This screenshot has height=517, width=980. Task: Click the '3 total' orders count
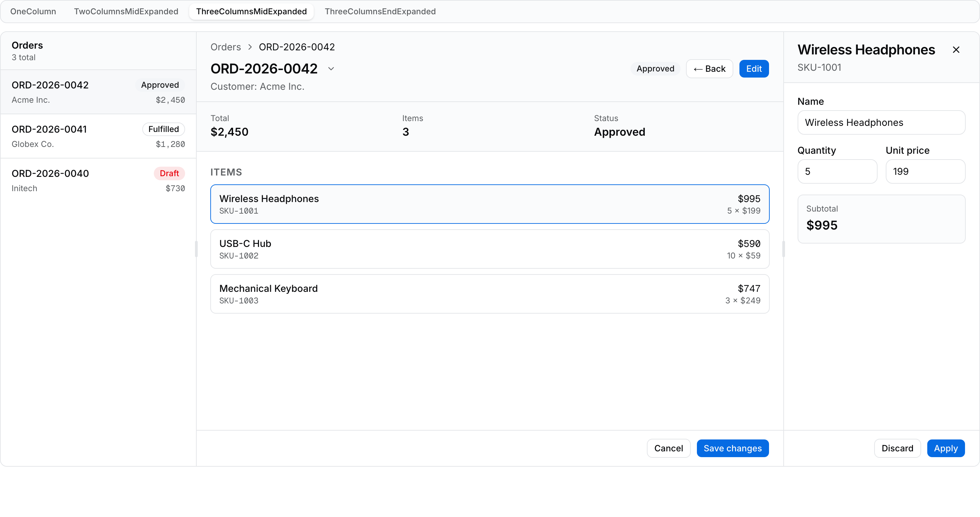click(x=23, y=57)
